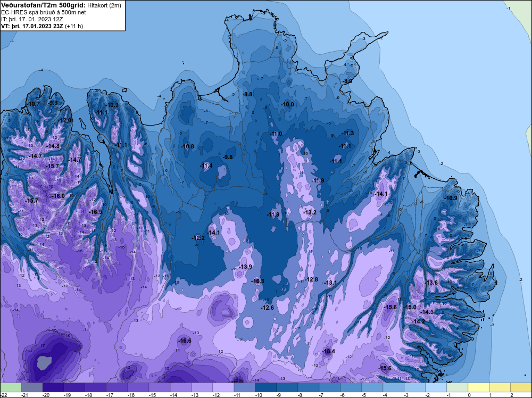Click the -13.9 temperature reading

246,267
